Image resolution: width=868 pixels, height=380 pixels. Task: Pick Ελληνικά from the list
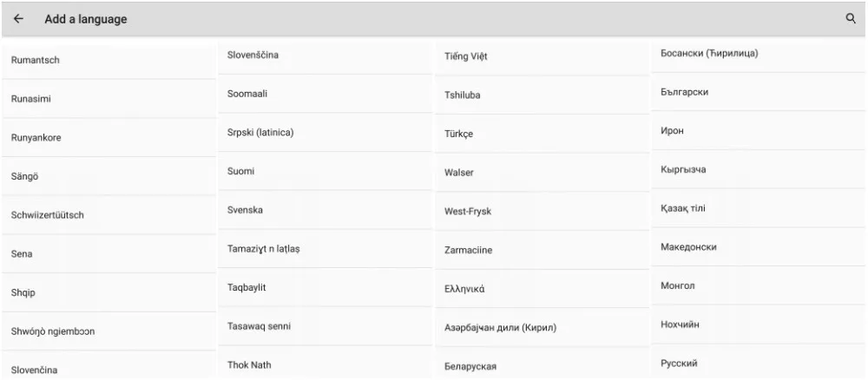[x=542, y=288]
